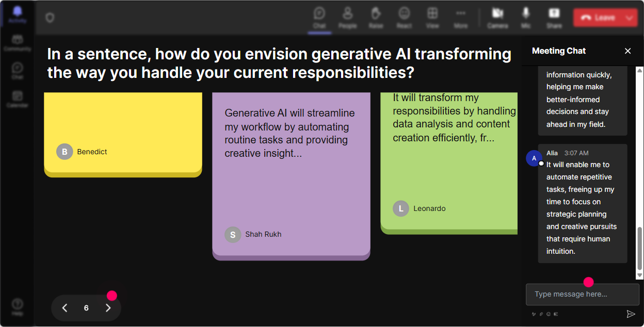The width and height of the screenshot is (644, 327).
Task: Go to the next slide arrow
Action: [x=108, y=308]
